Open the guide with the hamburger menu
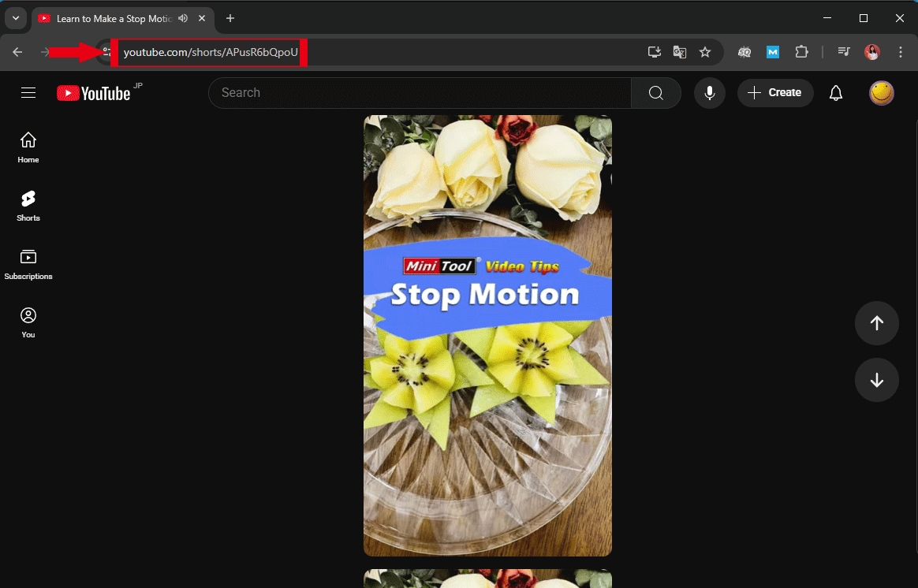This screenshot has height=588, width=918. (x=28, y=92)
